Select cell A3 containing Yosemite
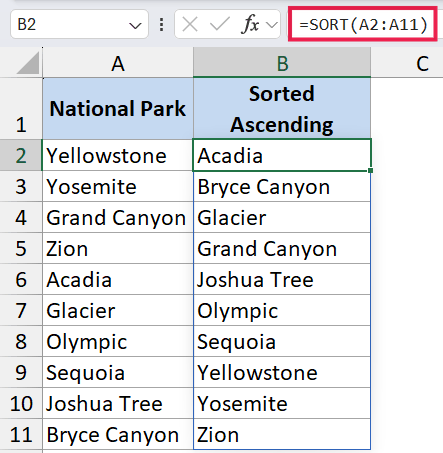Screen dimensions: 443x453 coord(118,186)
